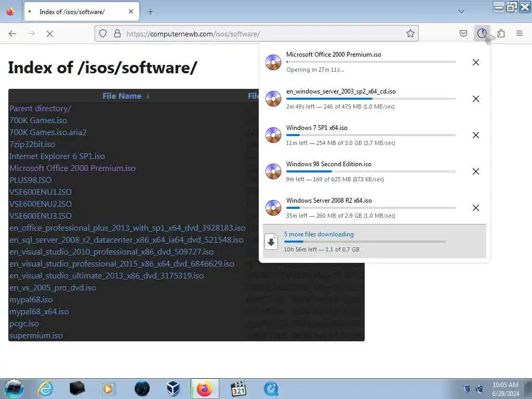
Task: Open the 700K Games.iso.aria2 link
Action: (48, 132)
